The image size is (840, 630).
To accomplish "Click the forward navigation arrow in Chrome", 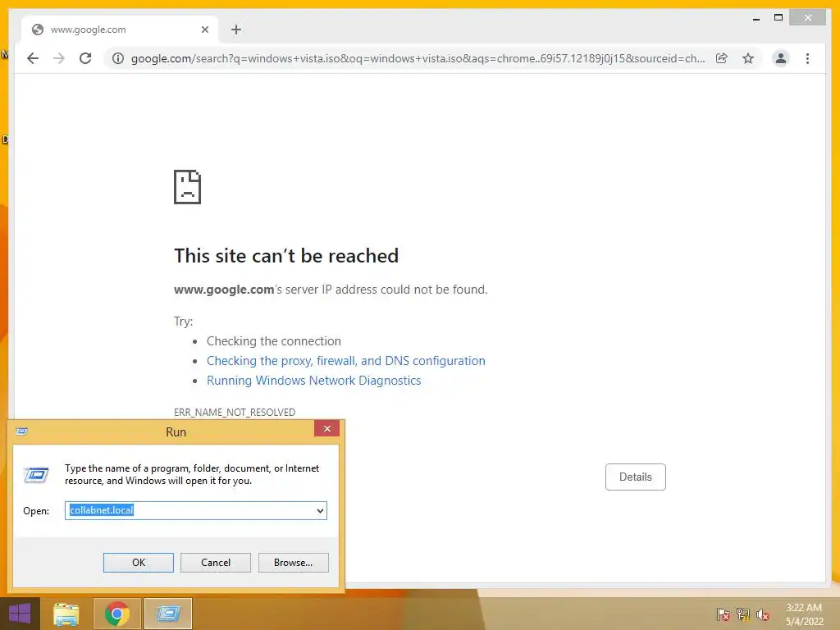I will tap(59, 58).
